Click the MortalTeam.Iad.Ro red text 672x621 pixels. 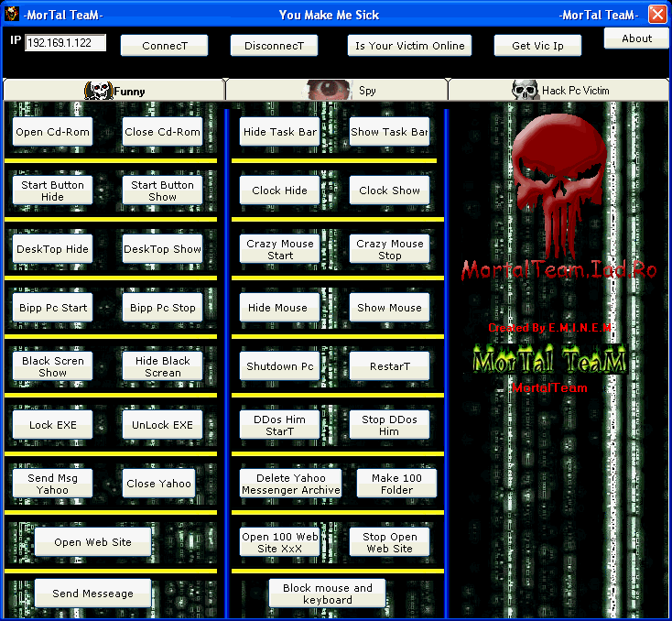coord(558,270)
